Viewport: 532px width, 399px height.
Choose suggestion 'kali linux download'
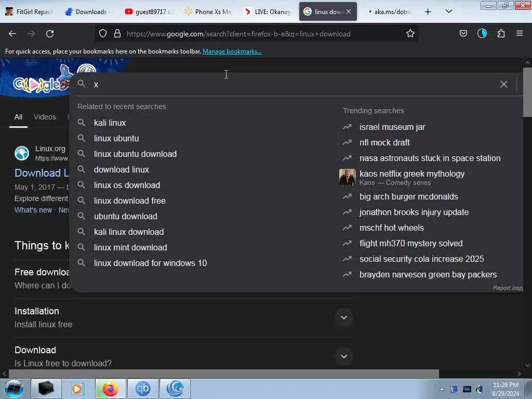[x=129, y=232]
